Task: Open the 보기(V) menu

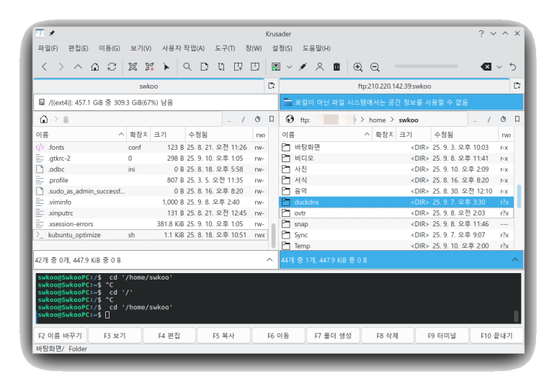Action: point(141,48)
